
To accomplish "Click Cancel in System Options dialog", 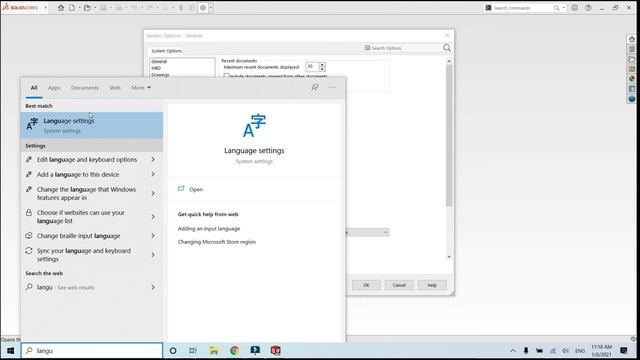I will pos(399,285).
